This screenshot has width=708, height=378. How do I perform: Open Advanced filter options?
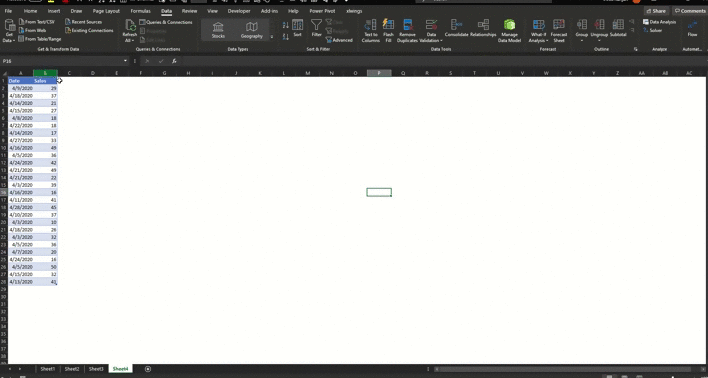(339, 40)
